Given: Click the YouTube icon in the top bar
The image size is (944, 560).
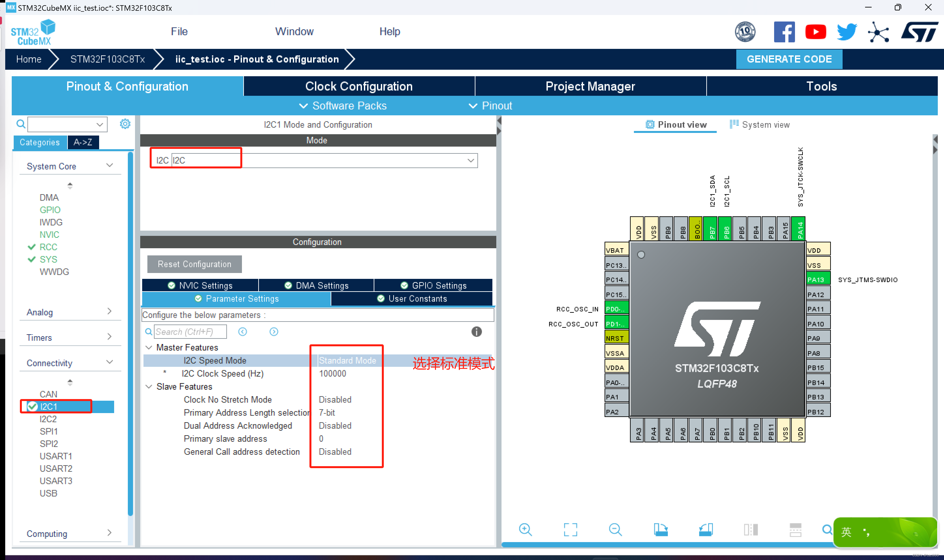Looking at the screenshot, I should pos(816,32).
